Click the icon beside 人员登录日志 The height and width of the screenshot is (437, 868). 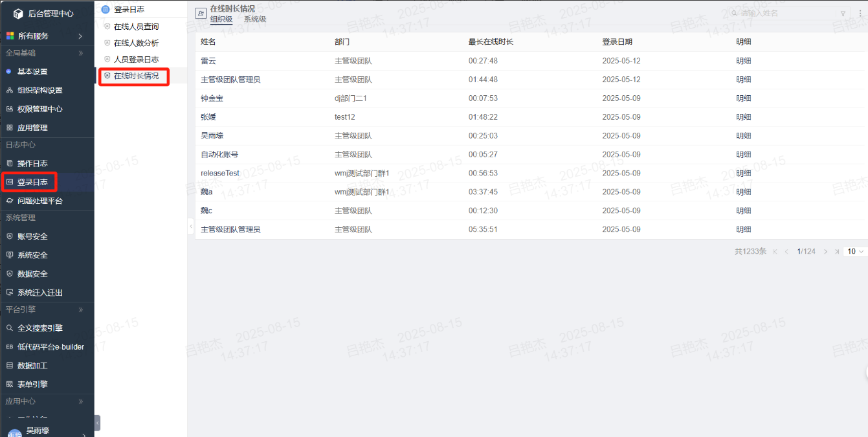(x=107, y=60)
